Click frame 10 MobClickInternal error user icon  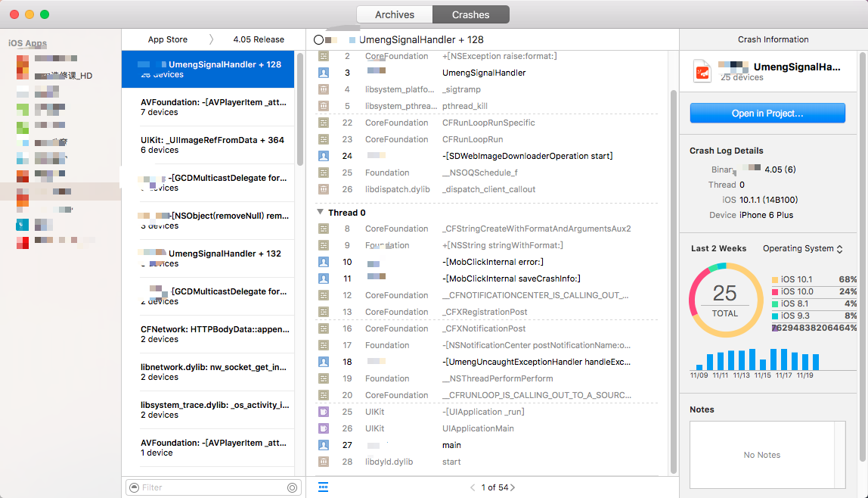tap(324, 261)
